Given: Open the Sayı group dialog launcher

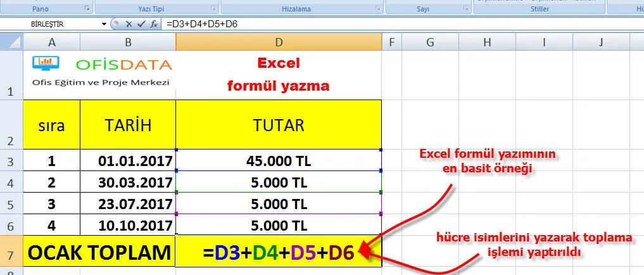Looking at the screenshot, I should pos(465,9).
